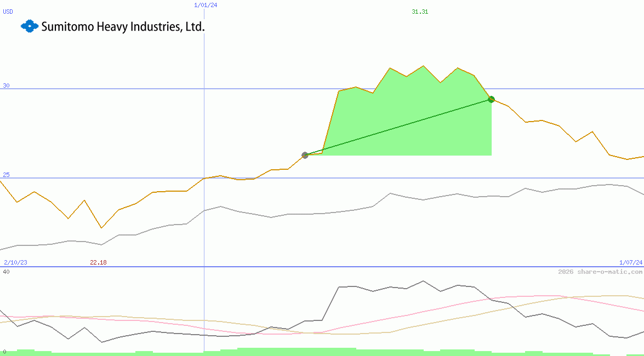Click the 25 price axis label
Screen dimensions: 644x356
point(6,175)
